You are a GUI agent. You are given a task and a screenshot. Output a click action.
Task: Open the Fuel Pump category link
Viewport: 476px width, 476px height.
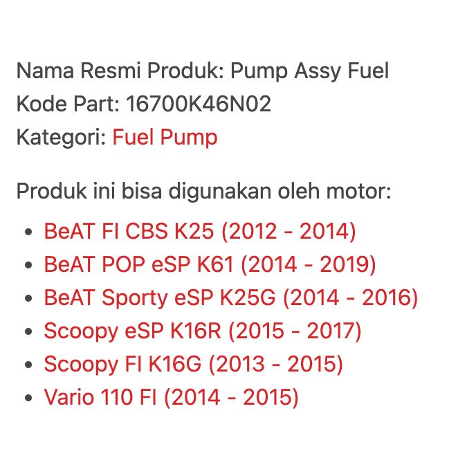[x=165, y=137]
